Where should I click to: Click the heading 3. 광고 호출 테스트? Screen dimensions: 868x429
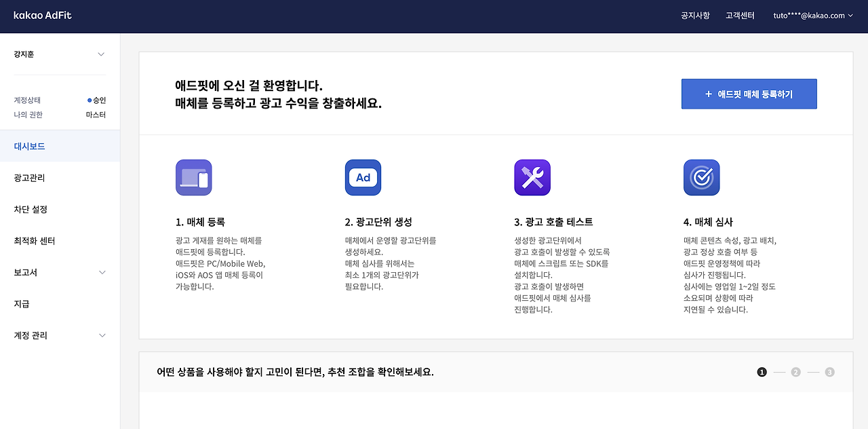(554, 222)
